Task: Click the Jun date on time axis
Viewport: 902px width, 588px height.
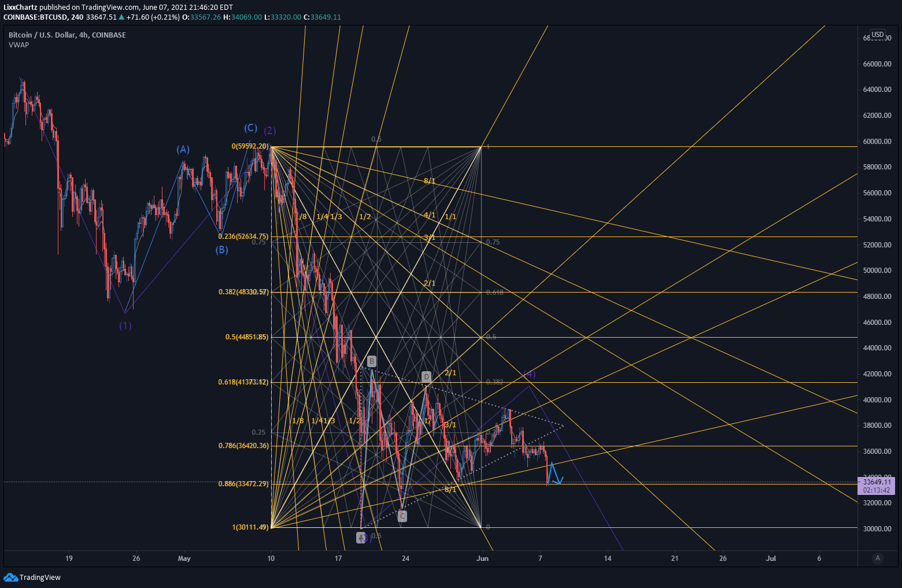Action: pos(482,558)
